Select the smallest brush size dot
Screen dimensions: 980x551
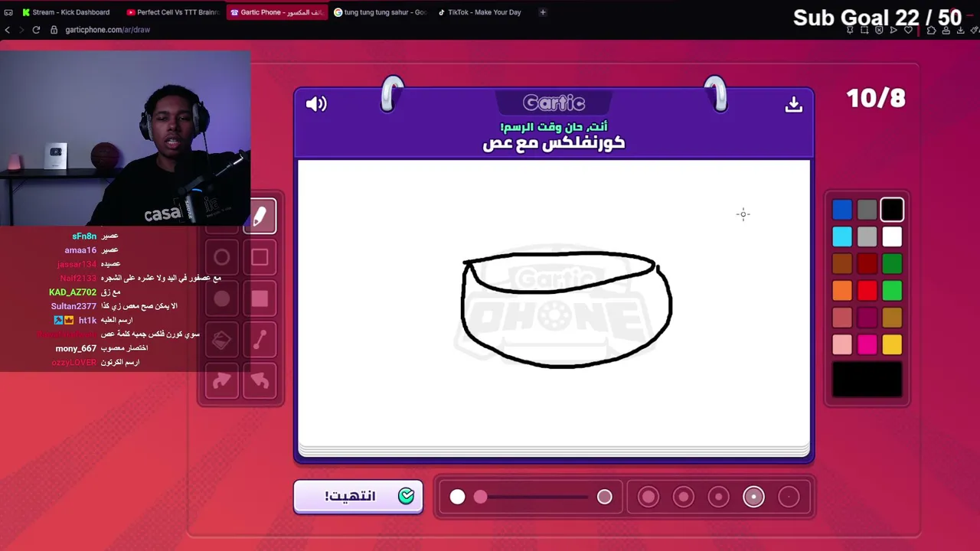click(789, 497)
